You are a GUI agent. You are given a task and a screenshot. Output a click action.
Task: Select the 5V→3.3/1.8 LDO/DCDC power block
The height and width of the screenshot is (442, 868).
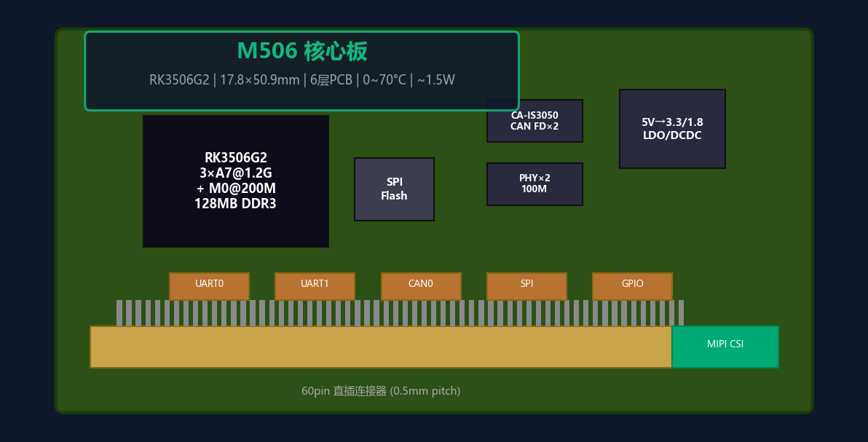click(x=672, y=128)
